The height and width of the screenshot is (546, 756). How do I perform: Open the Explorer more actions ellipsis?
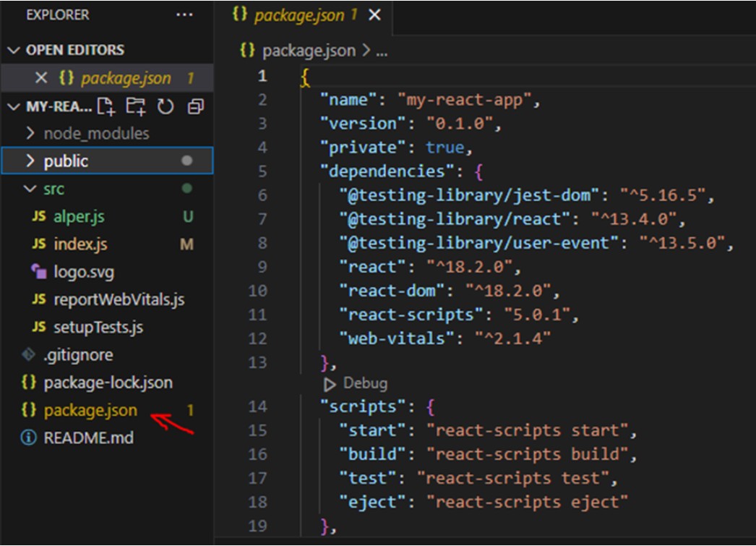(184, 14)
